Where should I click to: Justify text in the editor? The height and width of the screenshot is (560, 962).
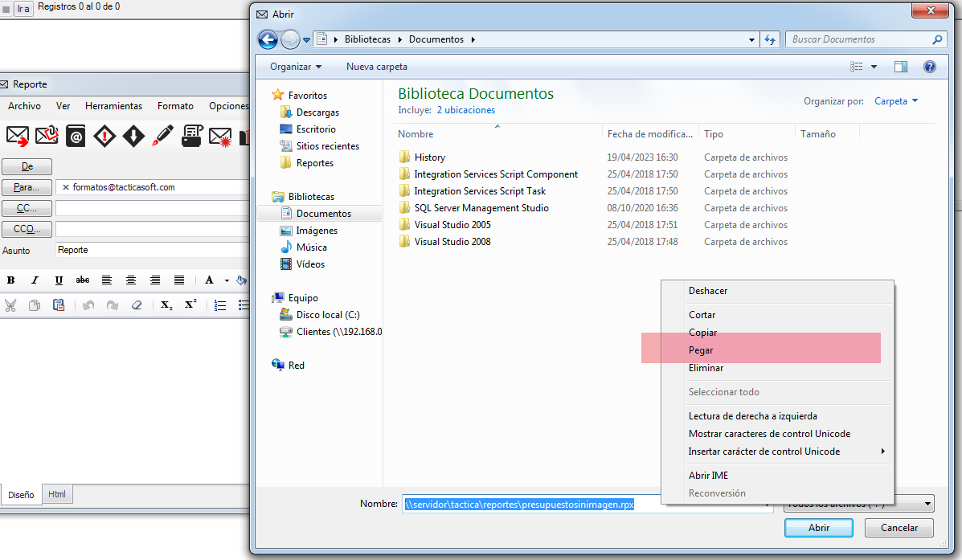click(x=179, y=280)
